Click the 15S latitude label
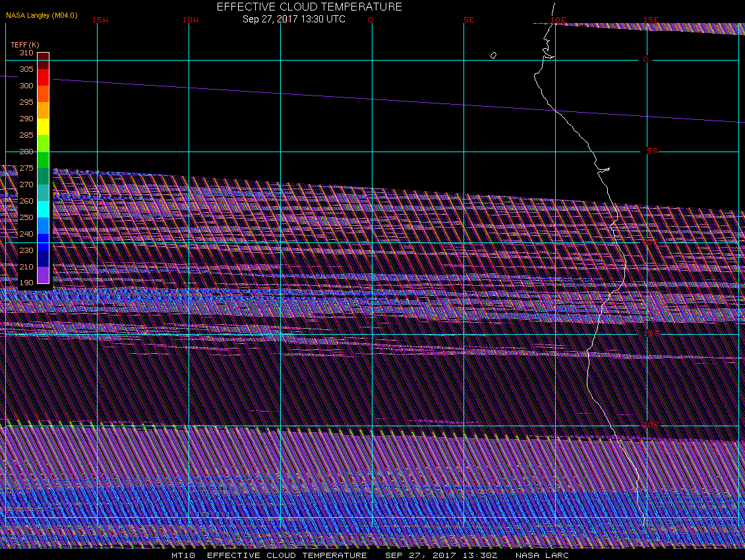745x560 pixels. [x=651, y=333]
